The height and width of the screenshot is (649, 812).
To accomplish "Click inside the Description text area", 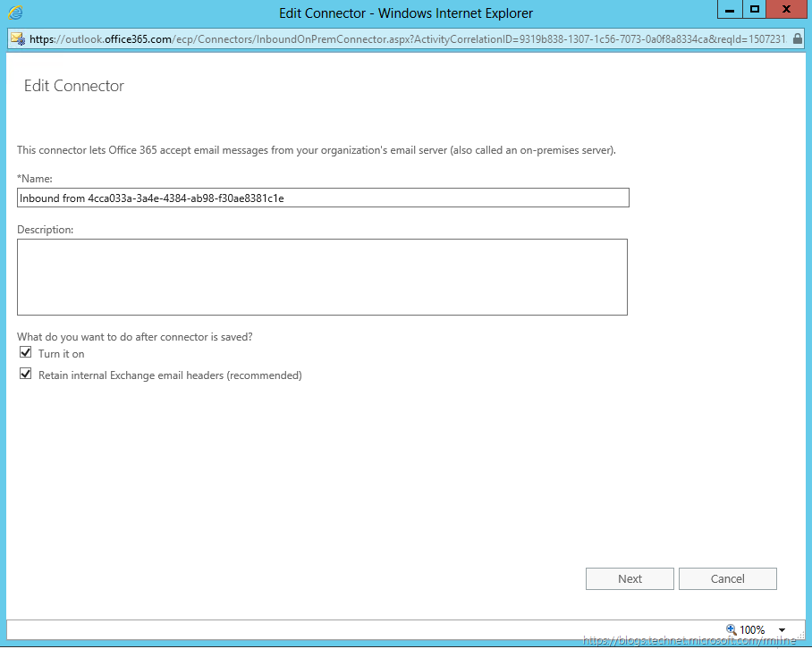I will 322,276.
